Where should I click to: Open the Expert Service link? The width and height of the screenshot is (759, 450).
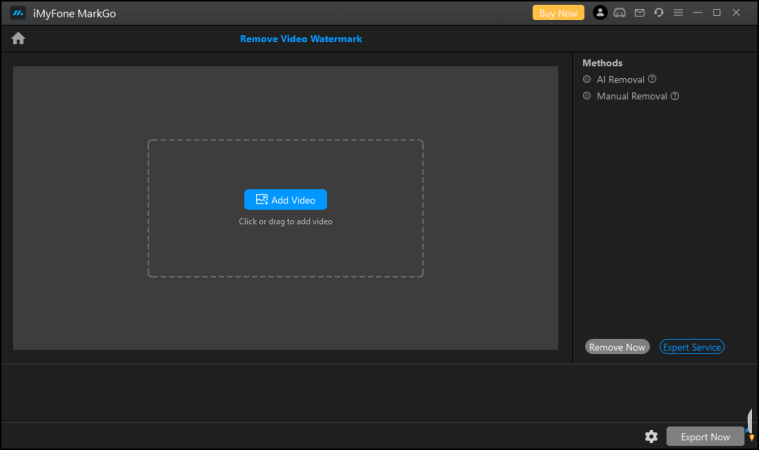tap(692, 347)
